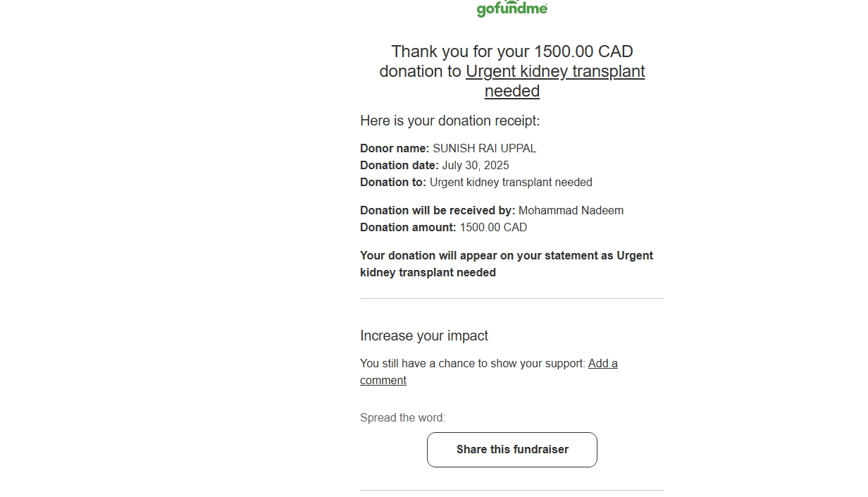The width and height of the screenshot is (868, 497).
Task: Click the "Donation to:" label
Action: click(x=393, y=183)
